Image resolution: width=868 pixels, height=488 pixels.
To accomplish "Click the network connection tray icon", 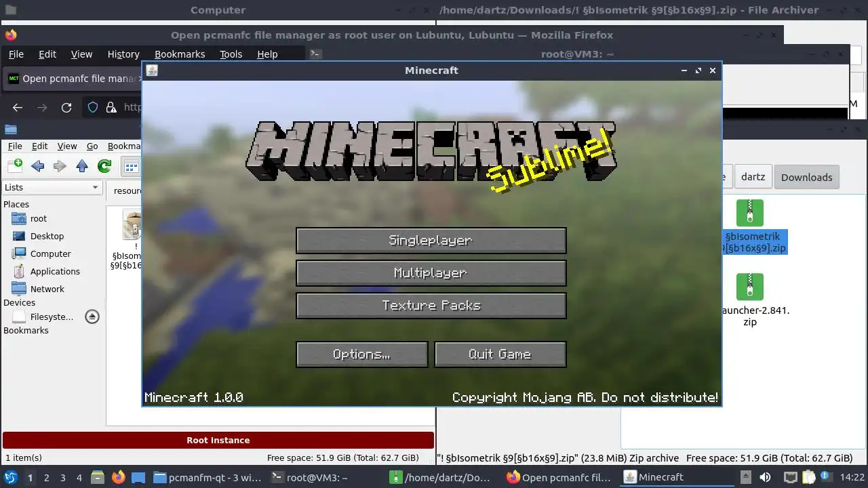I will (790, 477).
